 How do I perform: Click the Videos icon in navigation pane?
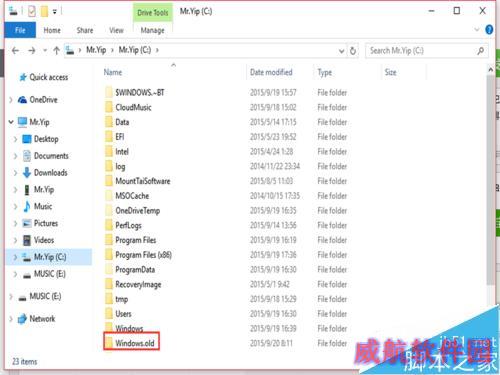(27, 240)
